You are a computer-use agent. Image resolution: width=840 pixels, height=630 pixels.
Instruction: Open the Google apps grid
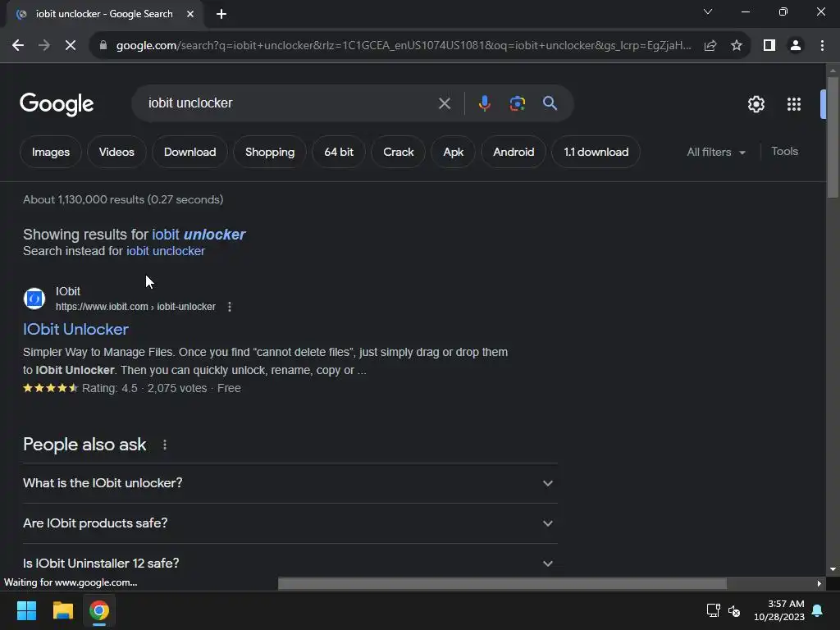(794, 104)
